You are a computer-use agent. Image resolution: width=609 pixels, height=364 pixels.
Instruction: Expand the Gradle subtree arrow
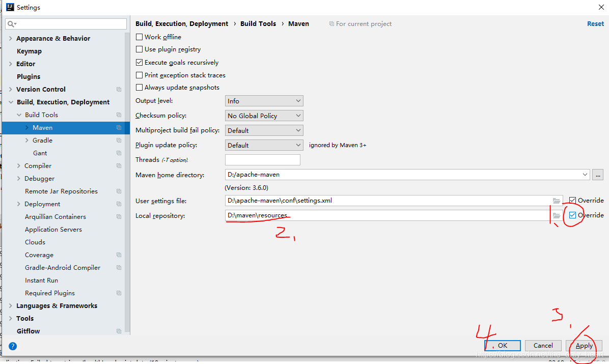click(x=27, y=140)
